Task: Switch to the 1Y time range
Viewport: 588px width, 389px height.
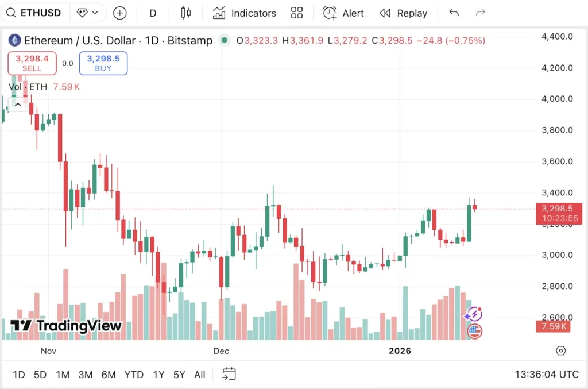Action: coord(158,374)
